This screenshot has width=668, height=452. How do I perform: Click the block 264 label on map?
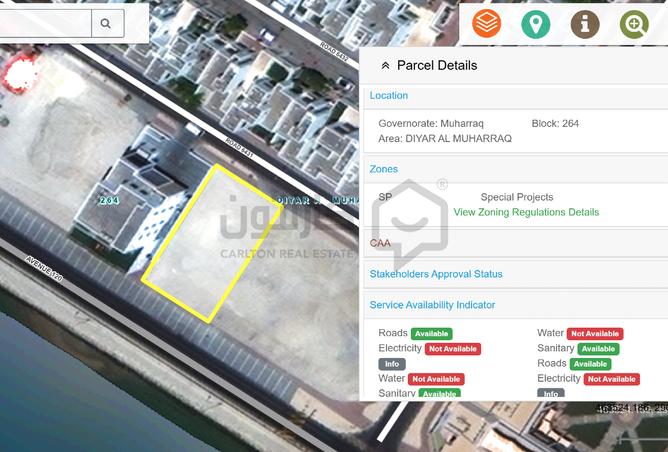pos(109,200)
